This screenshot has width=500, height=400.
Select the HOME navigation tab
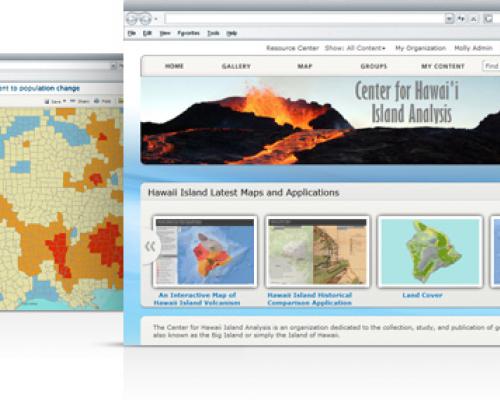(174, 66)
